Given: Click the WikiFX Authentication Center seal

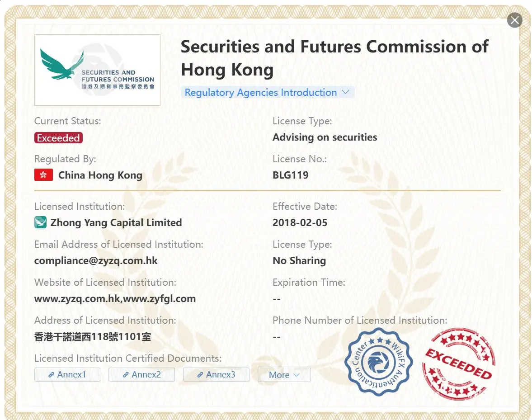Looking at the screenshot, I should [379, 362].
